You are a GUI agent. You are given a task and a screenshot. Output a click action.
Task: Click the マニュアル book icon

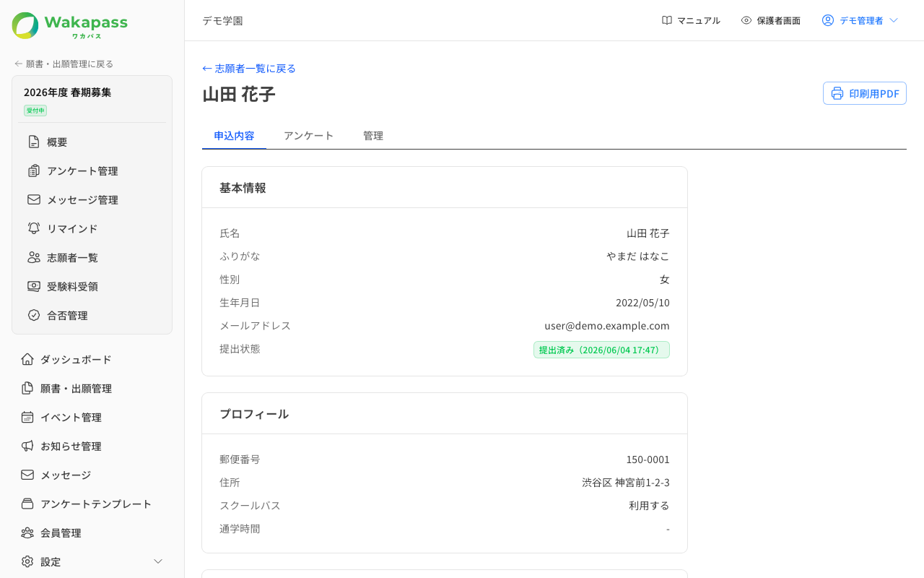(667, 20)
